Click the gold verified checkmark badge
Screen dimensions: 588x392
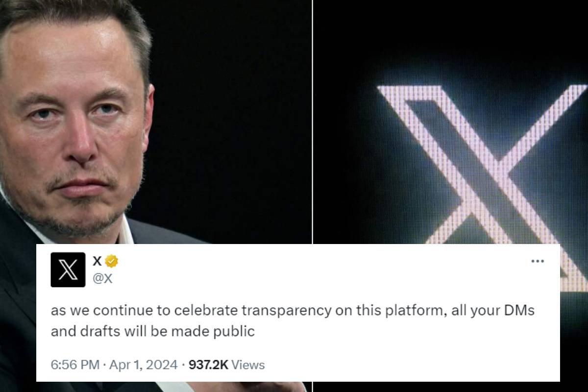click(x=112, y=262)
